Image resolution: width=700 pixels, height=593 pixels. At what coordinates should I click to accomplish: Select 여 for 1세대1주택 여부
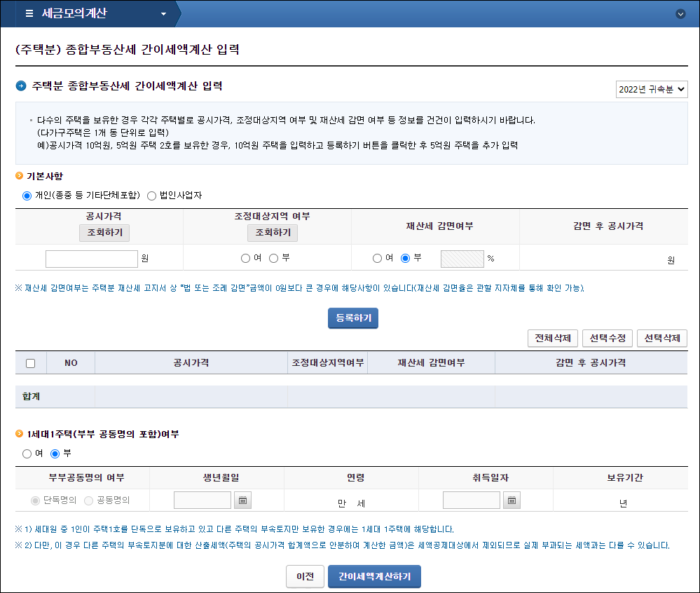(x=27, y=454)
